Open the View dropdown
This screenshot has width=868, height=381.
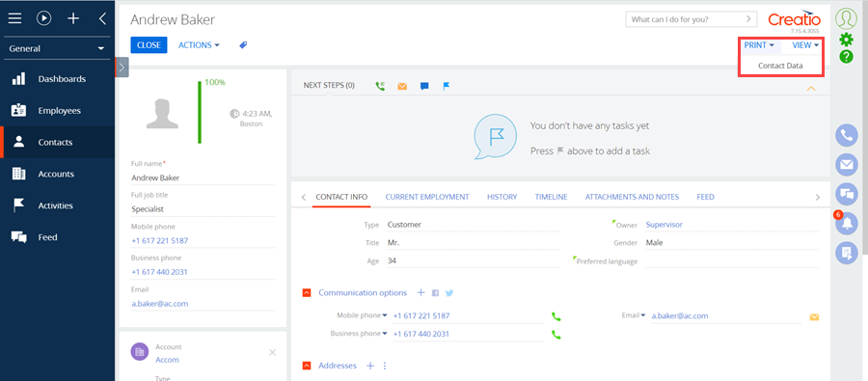pyautogui.click(x=805, y=45)
